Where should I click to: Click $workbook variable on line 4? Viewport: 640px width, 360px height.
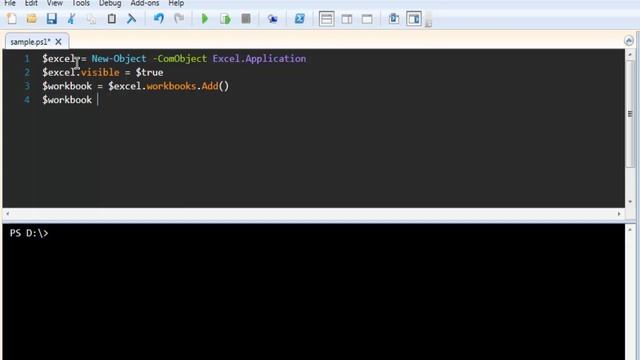tap(67, 100)
